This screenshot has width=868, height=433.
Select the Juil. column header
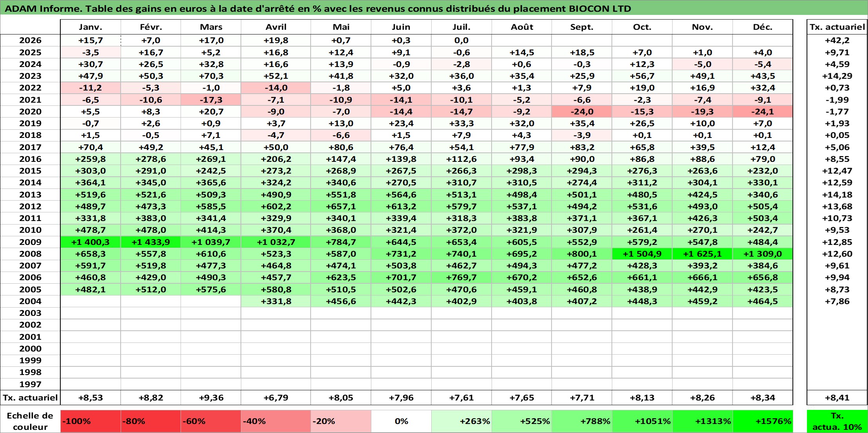click(461, 27)
